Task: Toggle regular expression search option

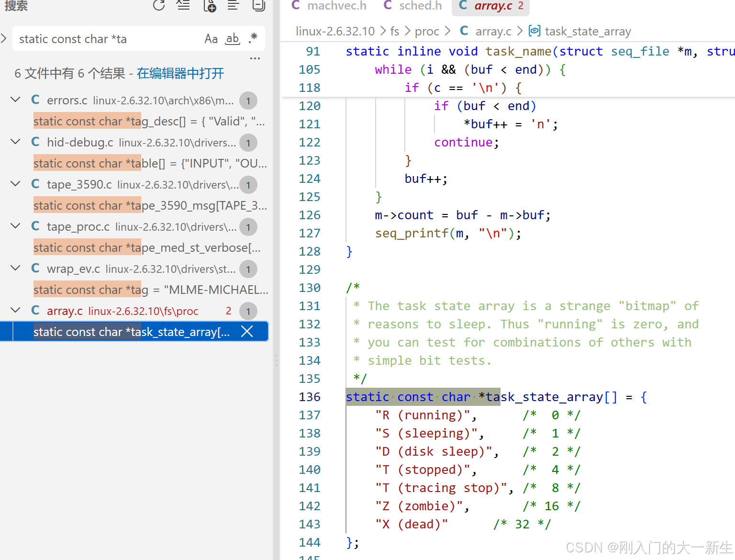Action: [x=253, y=38]
